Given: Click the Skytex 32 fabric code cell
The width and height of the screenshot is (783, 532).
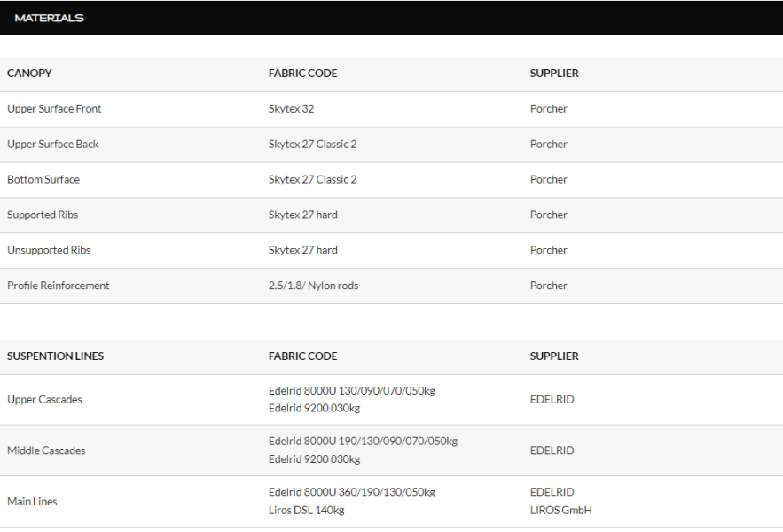Looking at the screenshot, I should click(x=291, y=109).
